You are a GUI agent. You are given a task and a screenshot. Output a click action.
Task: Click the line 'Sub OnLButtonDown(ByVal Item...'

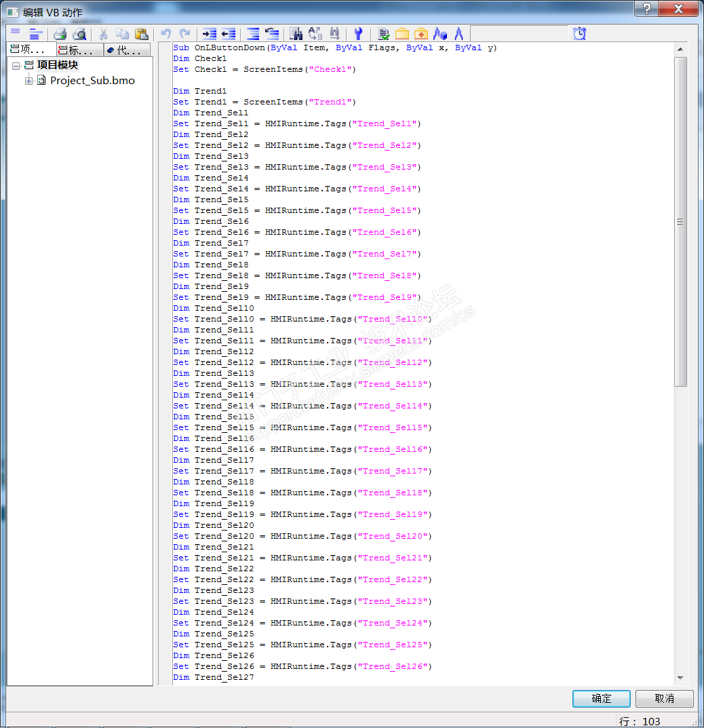click(x=334, y=47)
